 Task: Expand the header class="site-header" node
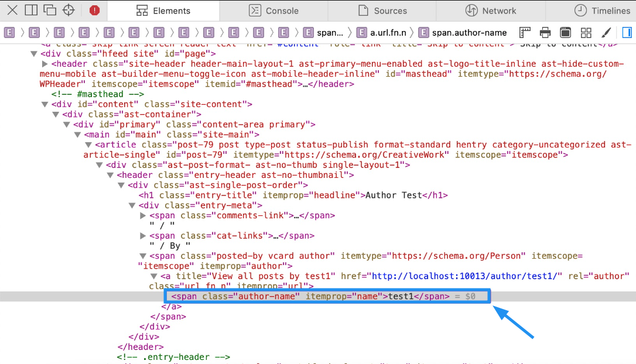[x=45, y=64]
